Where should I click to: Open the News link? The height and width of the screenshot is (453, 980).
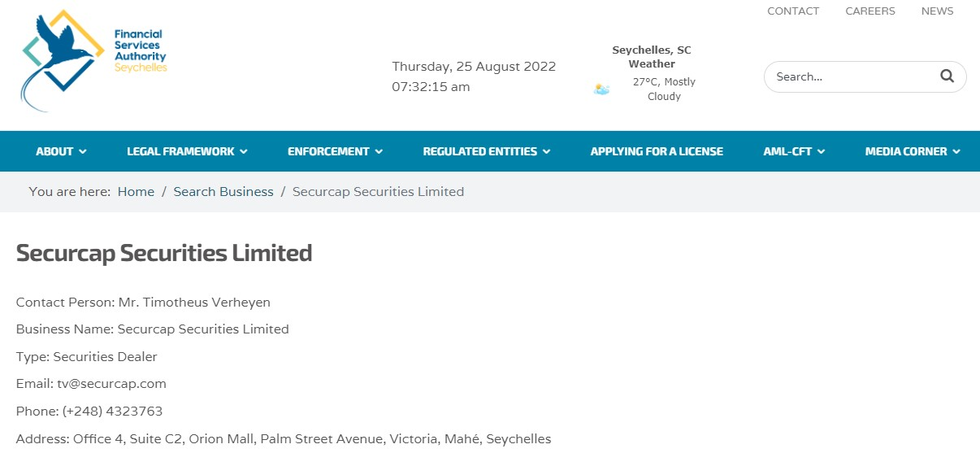point(937,11)
